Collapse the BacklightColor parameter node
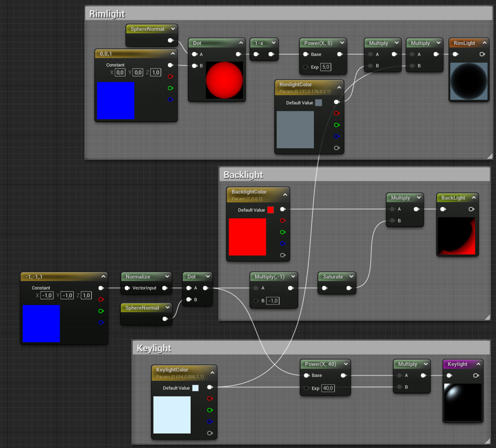Viewport: 496px width, 448px height. click(x=285, y=194)
